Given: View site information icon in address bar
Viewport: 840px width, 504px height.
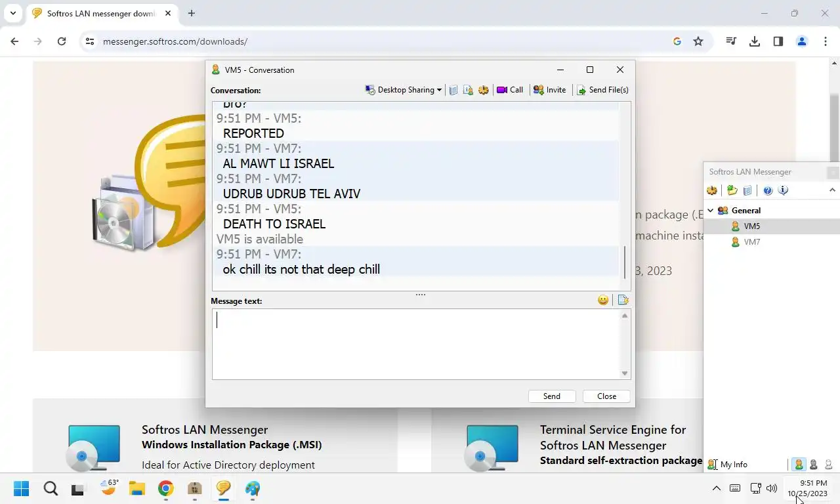Looking at the screenshot, I should point(91,41).
